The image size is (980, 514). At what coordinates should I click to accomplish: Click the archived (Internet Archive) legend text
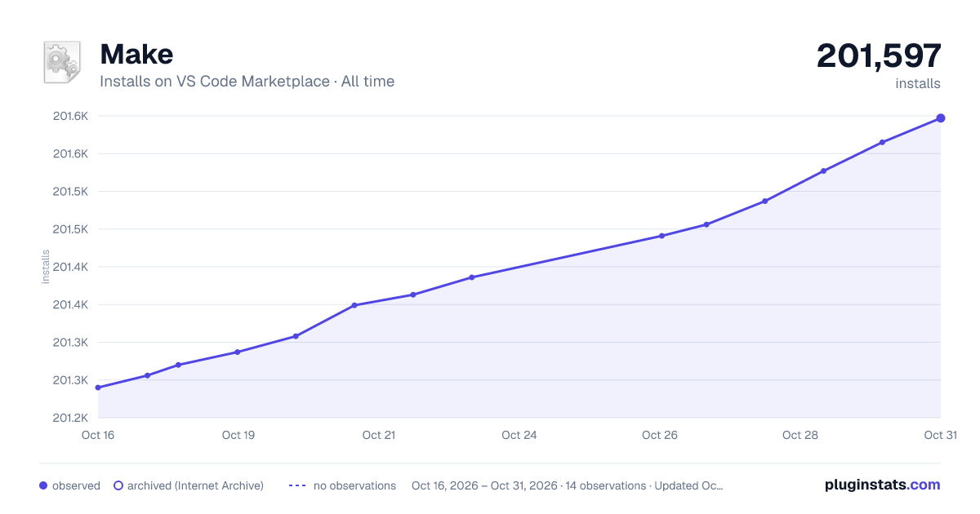(x=195, y=485)
